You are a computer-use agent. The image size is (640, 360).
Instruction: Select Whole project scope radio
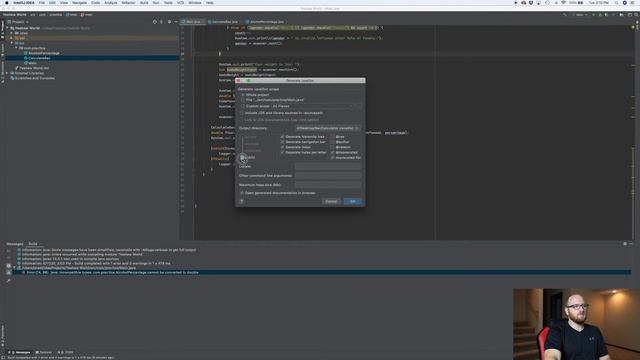243,95
